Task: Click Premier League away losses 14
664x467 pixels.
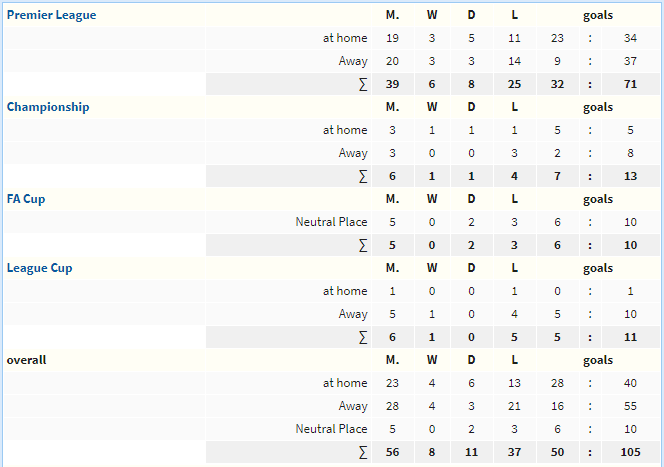Action: [514, 61]
